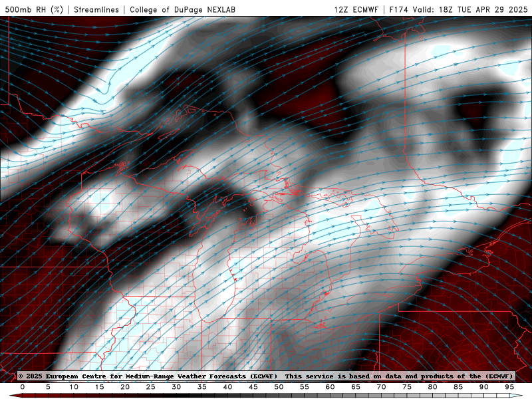Choose the "55" percent legend label

305,387
